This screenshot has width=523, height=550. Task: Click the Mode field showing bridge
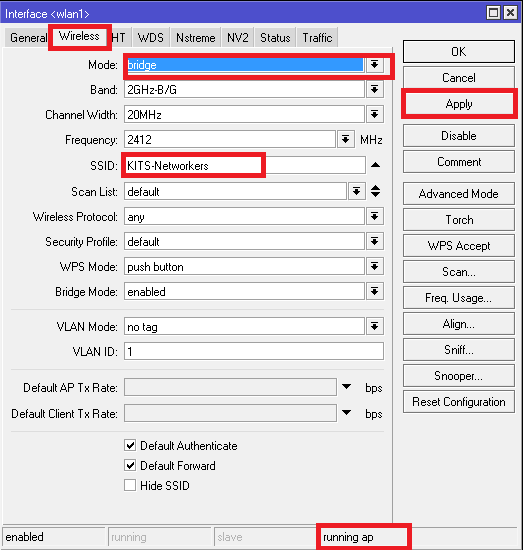245,65
